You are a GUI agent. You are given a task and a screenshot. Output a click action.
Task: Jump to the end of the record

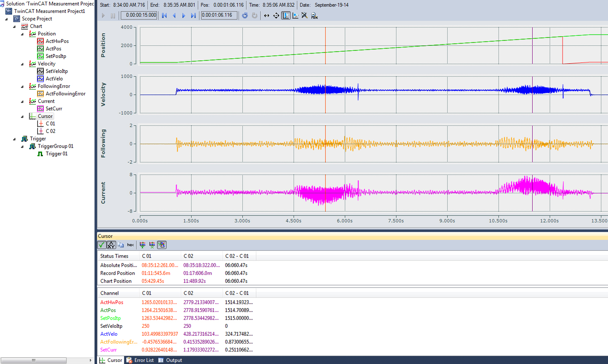coord(193,15)
